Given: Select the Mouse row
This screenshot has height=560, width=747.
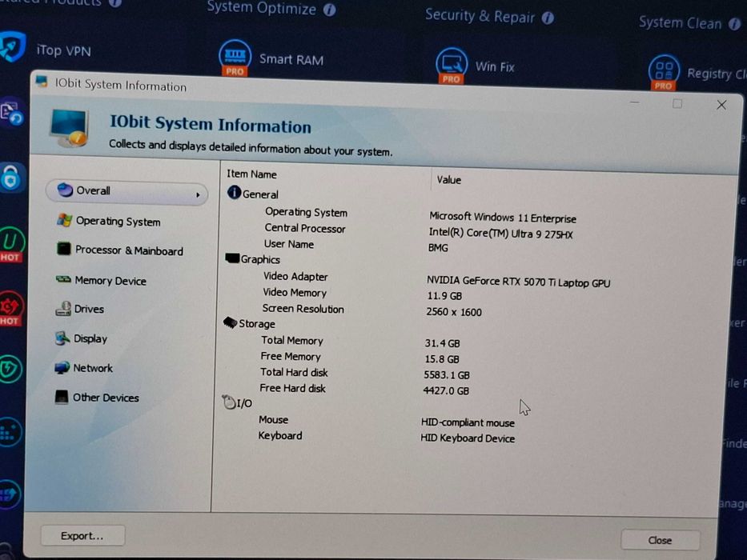Looking at the screenshot, I should point(387,421).
